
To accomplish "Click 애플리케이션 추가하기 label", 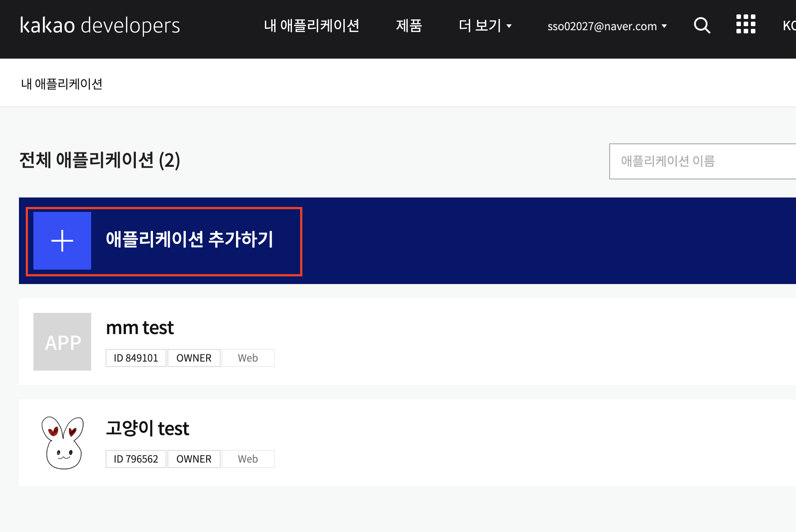I will 190,239.
